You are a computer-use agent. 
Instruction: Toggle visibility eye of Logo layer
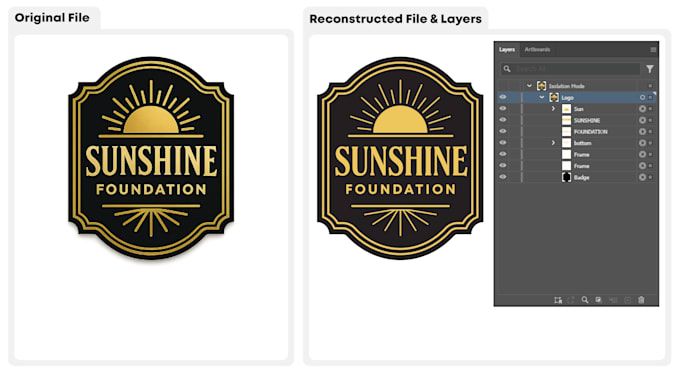[503, 97]
